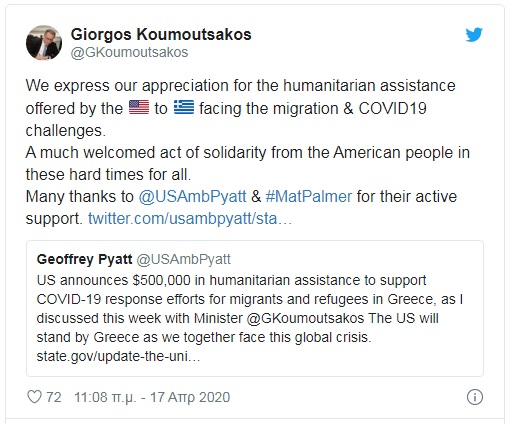Click the 11:08 π.μ. timestamp
Image resolution: width=510 pixels, height=424 pixels.
(105, 397)
